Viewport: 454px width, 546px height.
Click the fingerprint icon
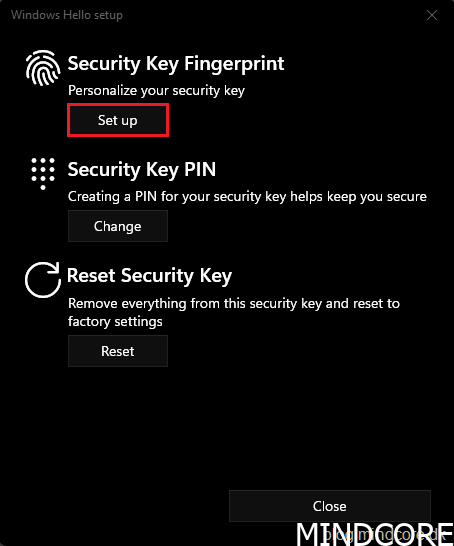click(x=43, y=68)
